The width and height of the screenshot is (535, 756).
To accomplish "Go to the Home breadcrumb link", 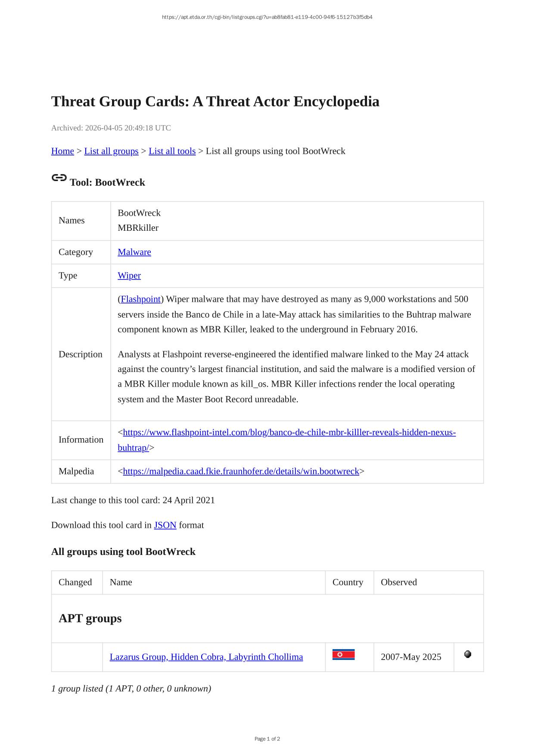I will [x=62, y=151].
